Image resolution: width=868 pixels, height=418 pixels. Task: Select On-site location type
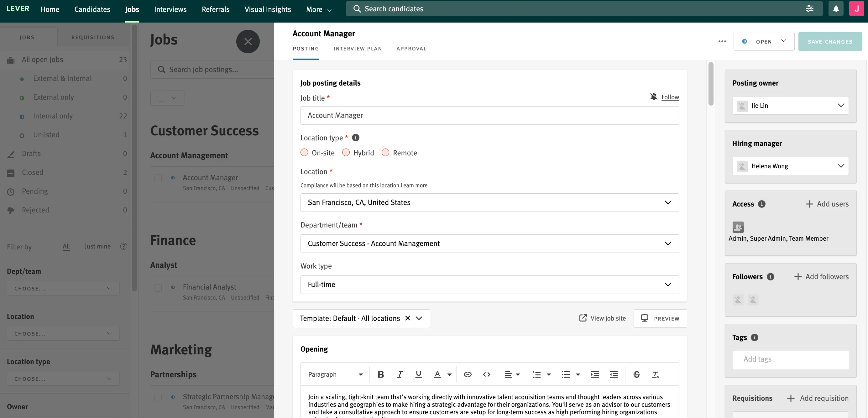coord(304,153)
